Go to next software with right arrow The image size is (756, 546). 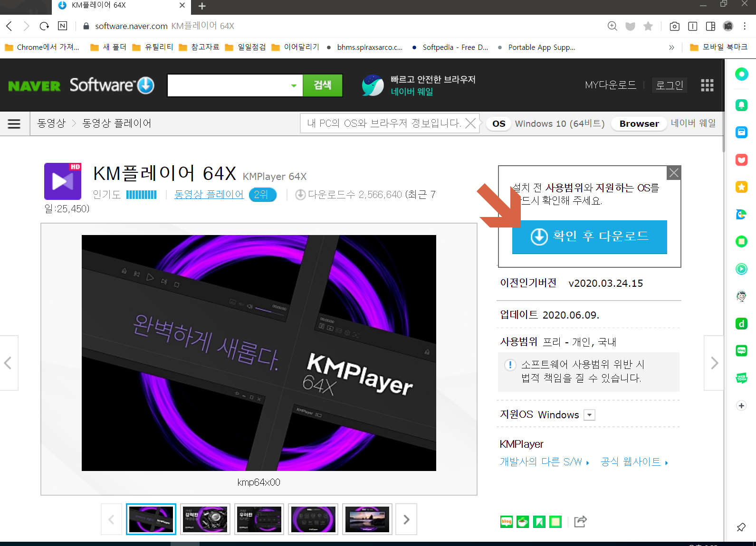tap(714, 363)
